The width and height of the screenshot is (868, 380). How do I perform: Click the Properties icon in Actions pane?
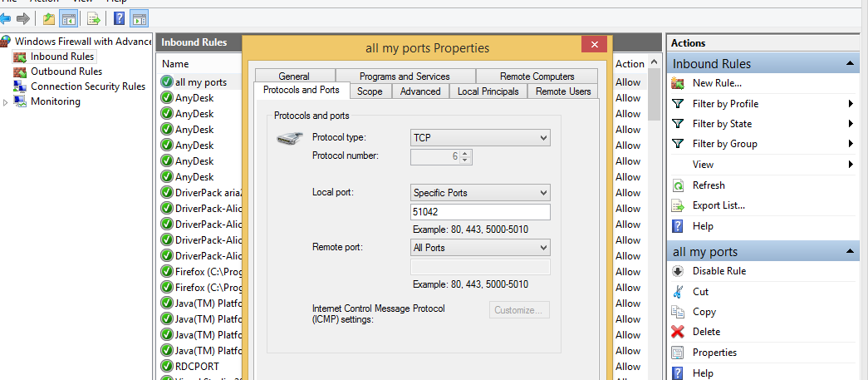point(678,353)
